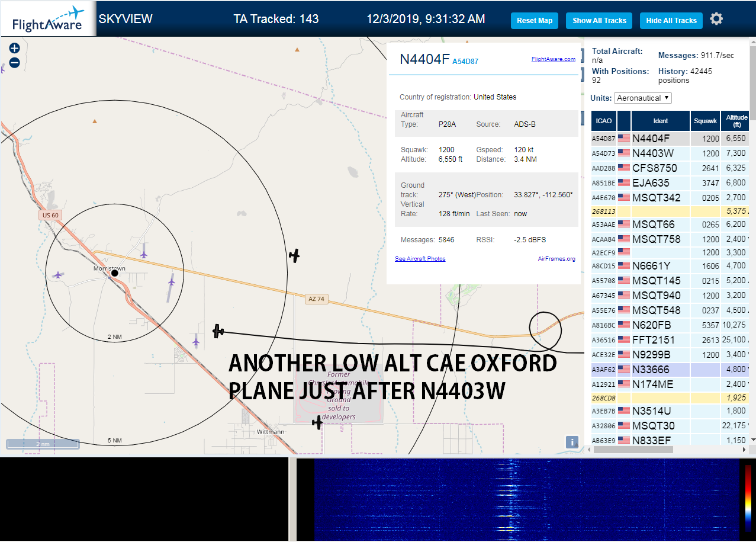Select the highlighted N33666 row
This screenshot has width=756, height=542.
[670, 370]
